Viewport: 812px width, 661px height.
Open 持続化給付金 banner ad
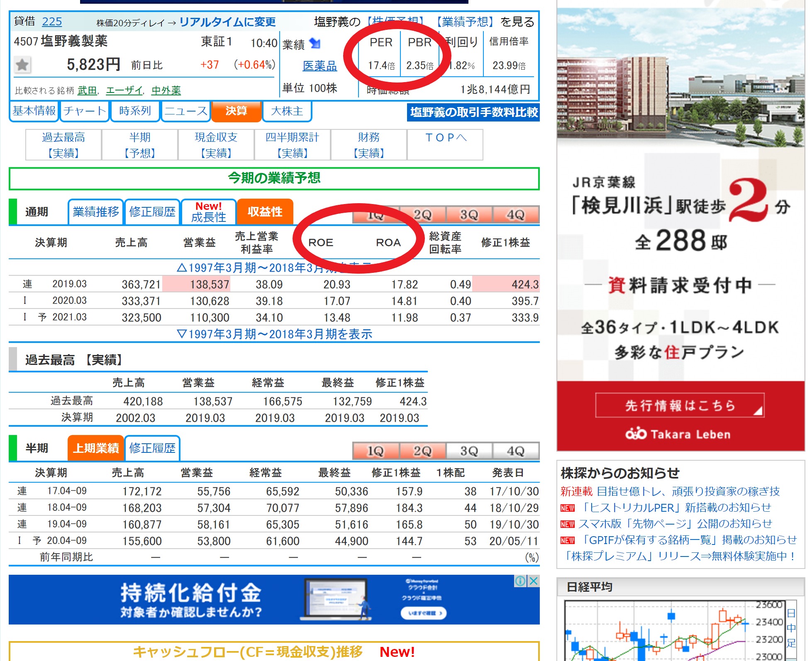click(274, 600)
